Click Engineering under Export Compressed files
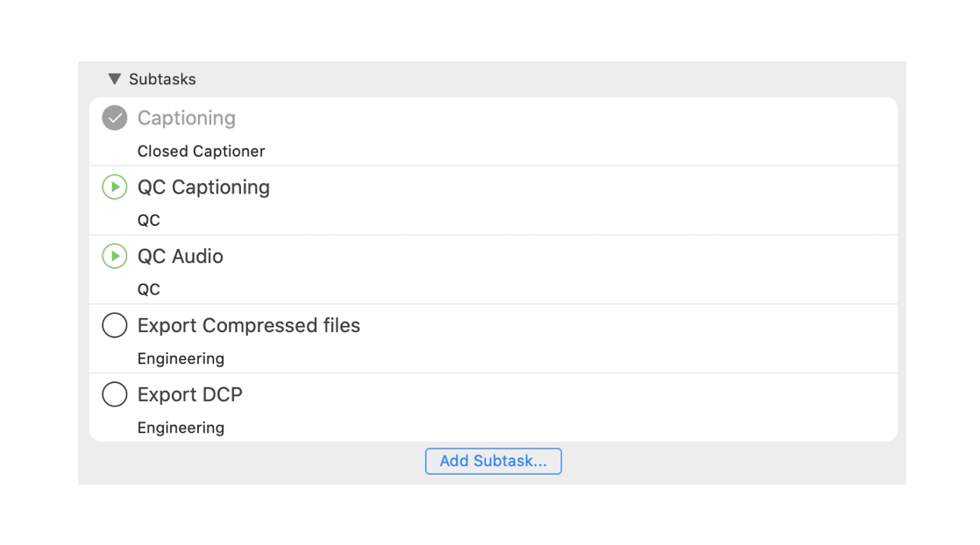The height and width of the screenshot is (545, 980). [181, 358]
